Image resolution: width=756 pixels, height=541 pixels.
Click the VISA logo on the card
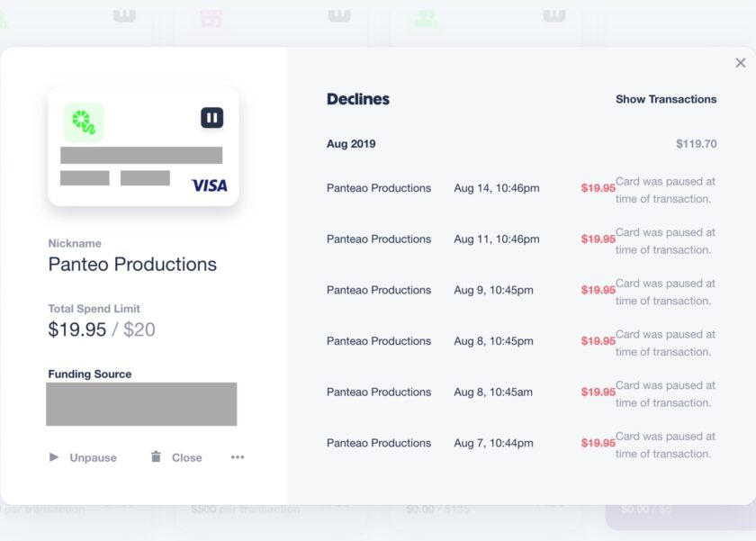[x=209, y=185]
